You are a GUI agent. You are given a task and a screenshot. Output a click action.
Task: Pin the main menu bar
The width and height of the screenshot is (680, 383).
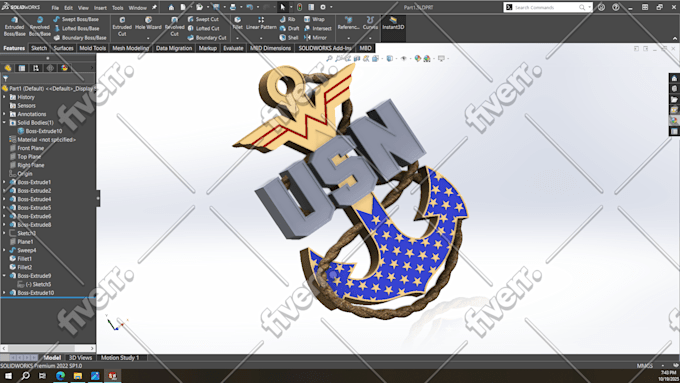[154, 7]
